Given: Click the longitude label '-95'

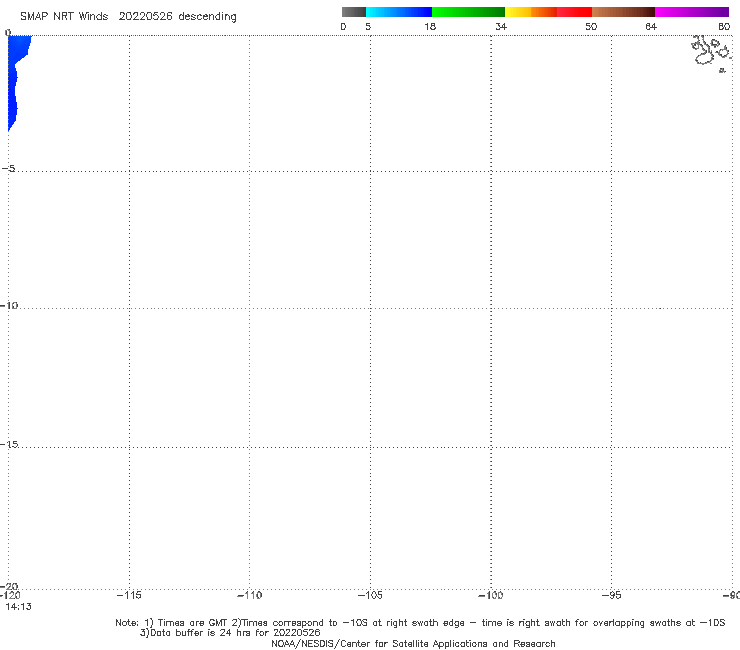Looking at the screenshot, I should click(612, 595).
